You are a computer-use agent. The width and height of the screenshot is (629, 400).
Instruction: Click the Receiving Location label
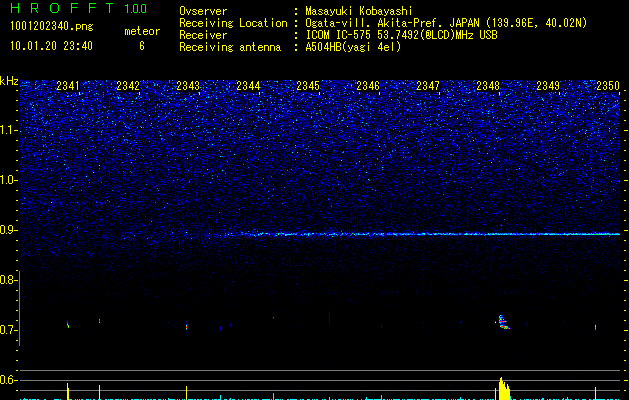[x=233, y=23]
